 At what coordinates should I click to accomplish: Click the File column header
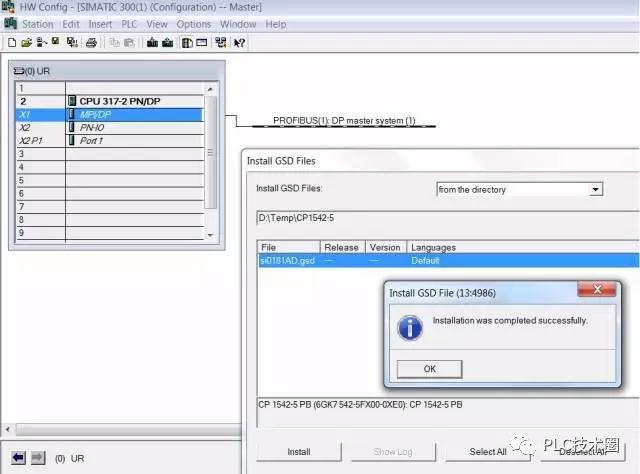click(289, 247)
